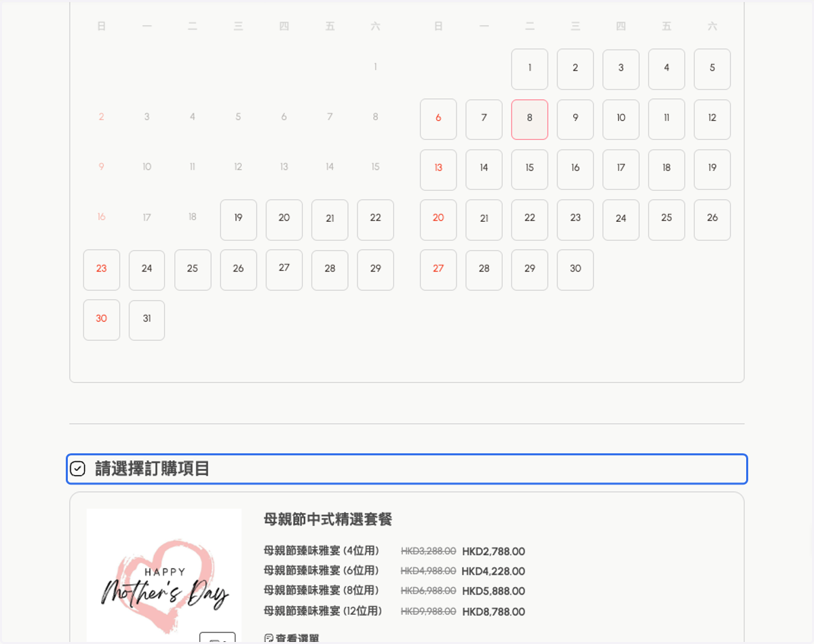This screenshot has width=814, height=644.
Task: Select date 24 in the left calendar
Action: coord(147,270)
